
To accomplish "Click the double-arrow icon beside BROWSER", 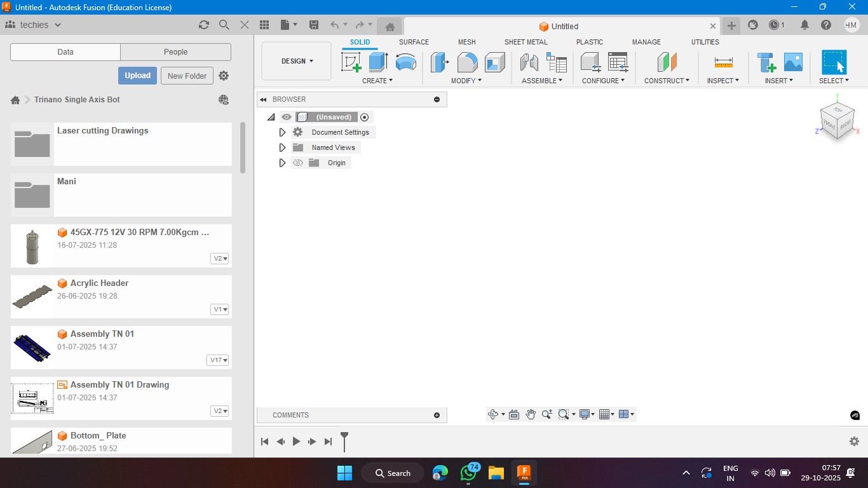I will tap(263, 99).
